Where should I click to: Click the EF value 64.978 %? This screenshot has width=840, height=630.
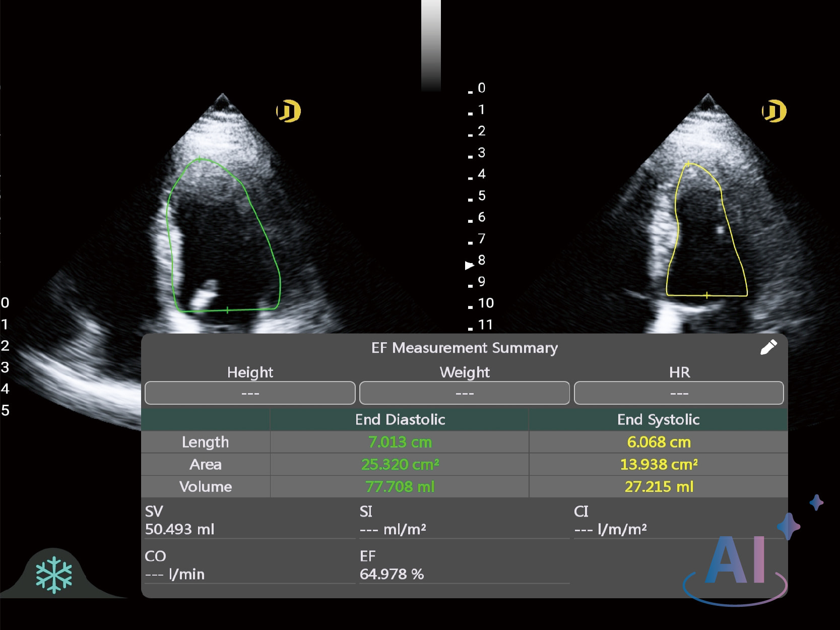click(392, 574)
